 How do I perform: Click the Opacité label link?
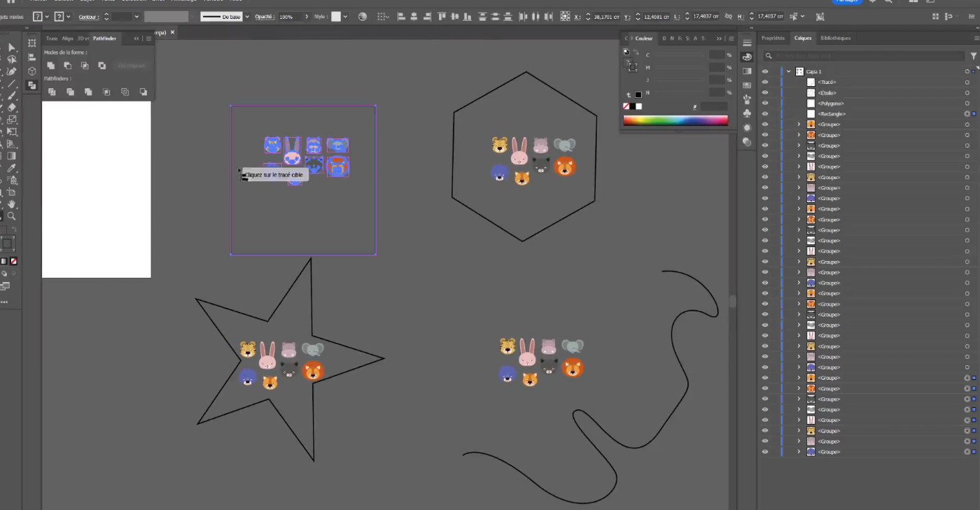[x=265, y=17]
